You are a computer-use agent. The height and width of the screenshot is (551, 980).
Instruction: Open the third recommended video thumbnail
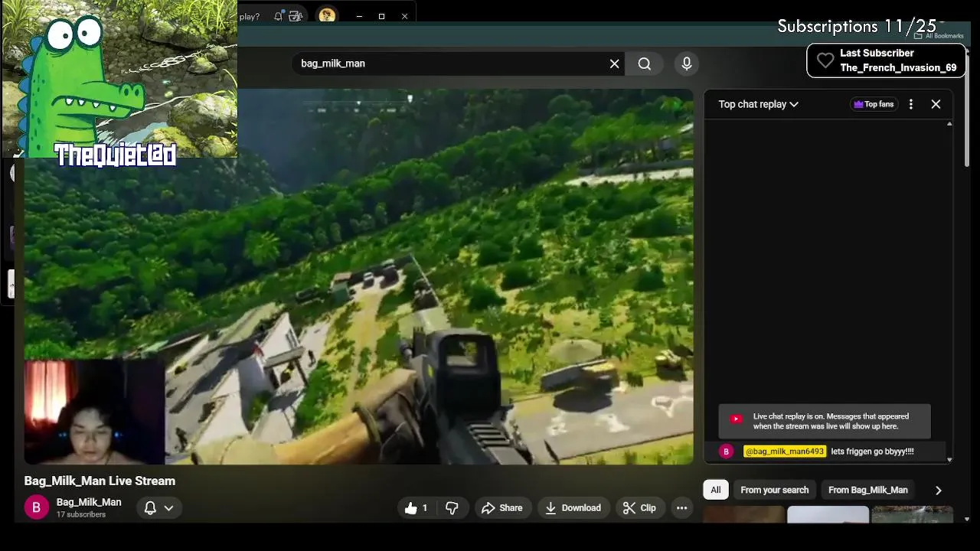click(912, 515)
